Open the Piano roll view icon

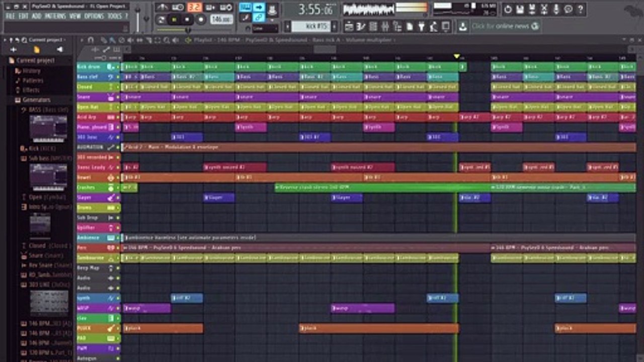[361, 26]
